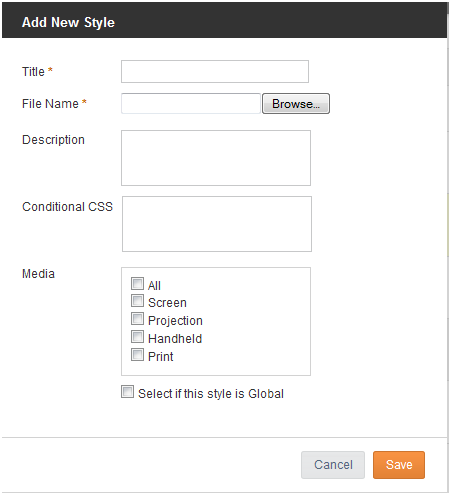Select the Handheld media checkbox
Screen dimensions: 451x495
(137, 337)
